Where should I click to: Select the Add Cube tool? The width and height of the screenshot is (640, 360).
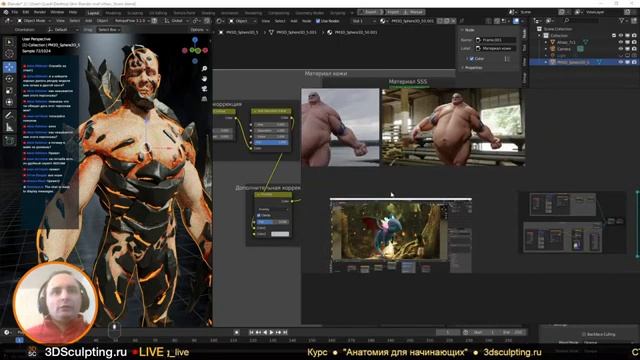(x=9, y=141)
